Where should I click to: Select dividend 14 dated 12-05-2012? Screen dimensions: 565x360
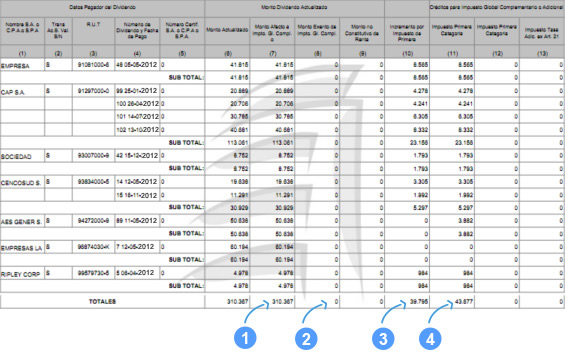click(137, 182)
